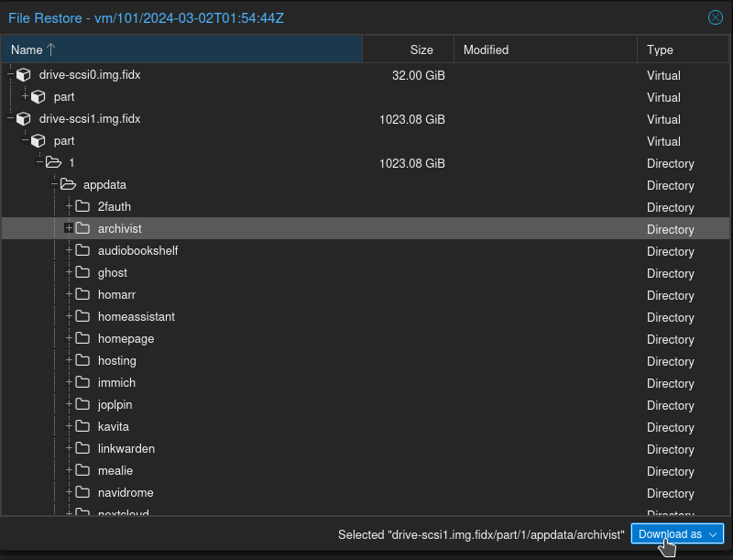The width and height of the screenshot is (733, 560).
Task: Click the homepage folder icon
Action: 82,338
